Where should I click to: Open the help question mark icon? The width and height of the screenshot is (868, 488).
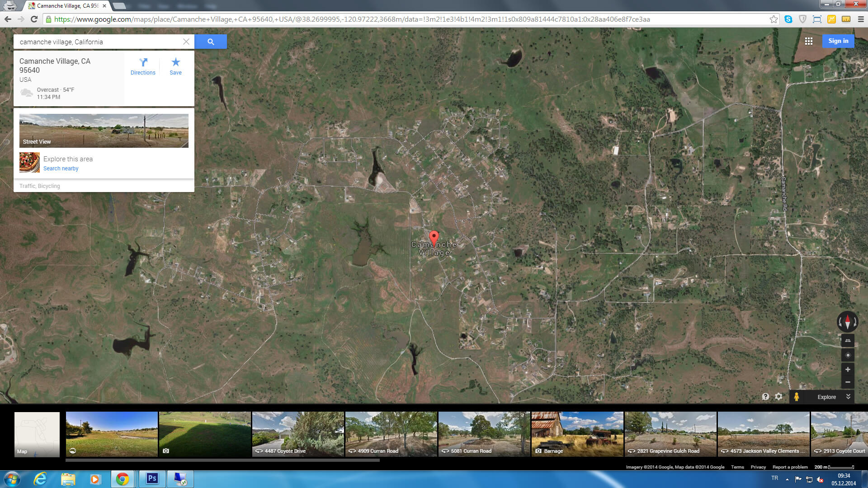click(765, 397)
